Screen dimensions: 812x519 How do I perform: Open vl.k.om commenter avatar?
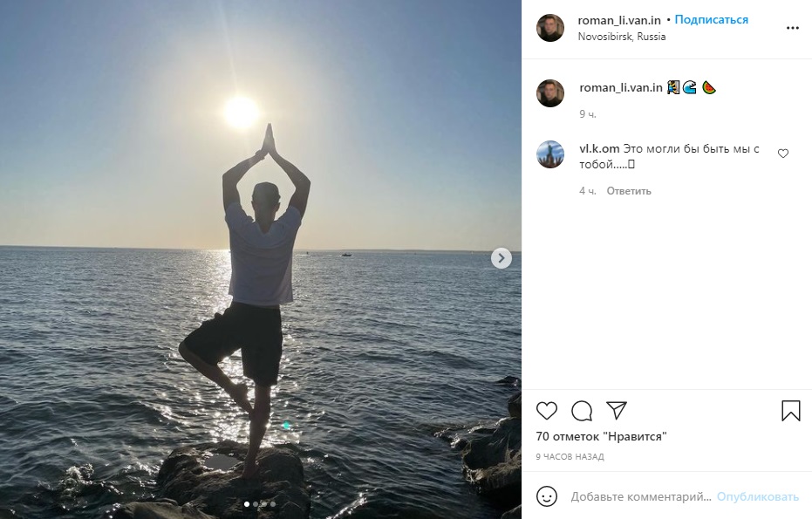[x=550, y=154]
